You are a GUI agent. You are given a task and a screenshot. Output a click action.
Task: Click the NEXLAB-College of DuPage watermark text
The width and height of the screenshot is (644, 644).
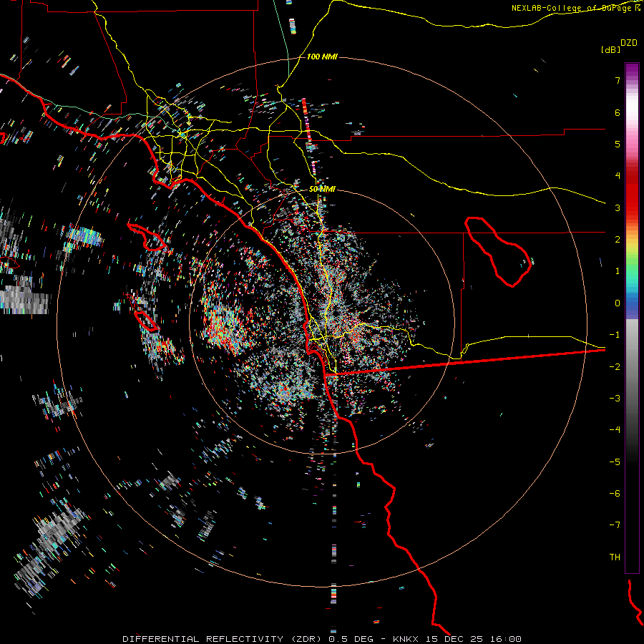point(575,8)
